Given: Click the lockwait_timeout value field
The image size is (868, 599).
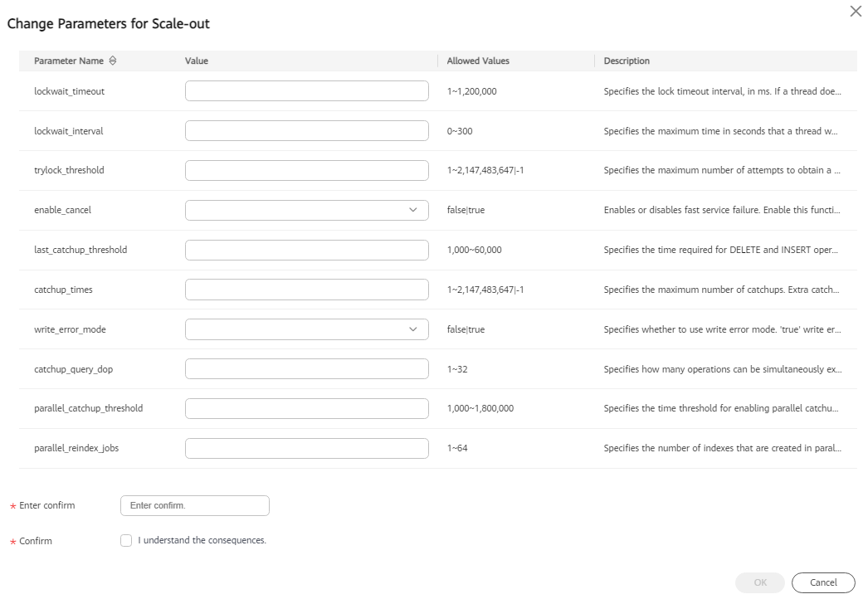Looking at the screenshot, I should pos(307,90).
